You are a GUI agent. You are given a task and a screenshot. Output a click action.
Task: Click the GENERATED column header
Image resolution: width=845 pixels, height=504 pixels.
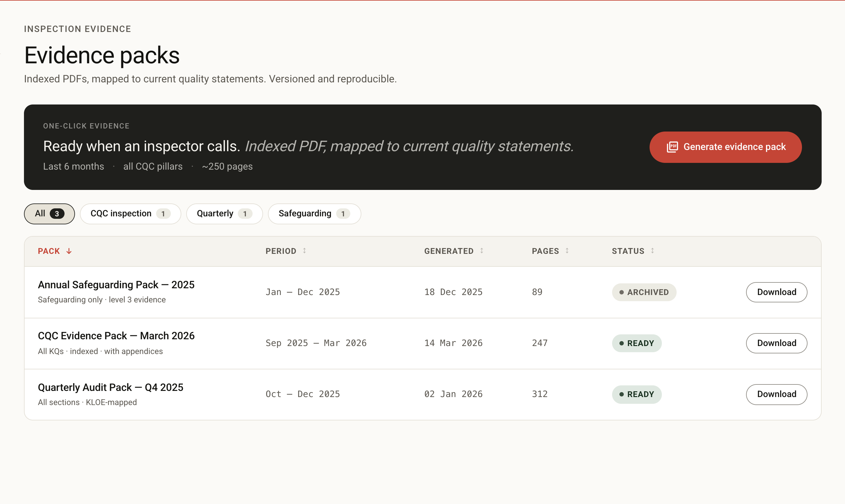pos(449,251)
